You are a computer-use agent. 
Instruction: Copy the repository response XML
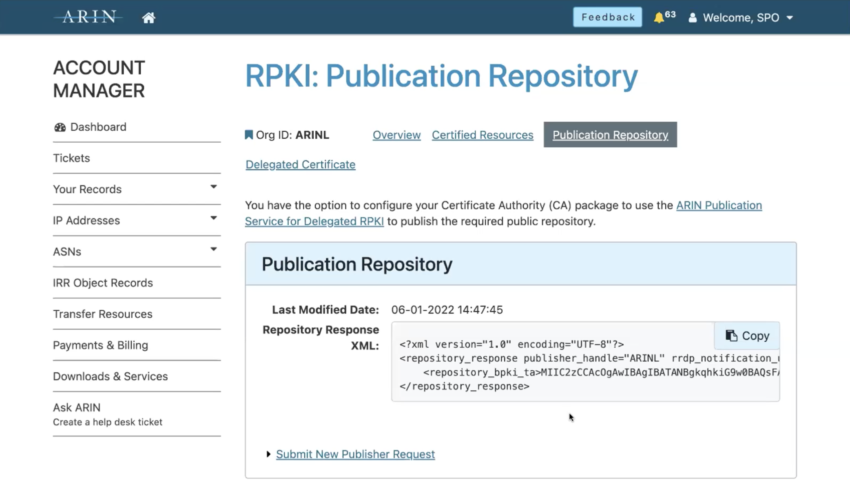[747, 336]
